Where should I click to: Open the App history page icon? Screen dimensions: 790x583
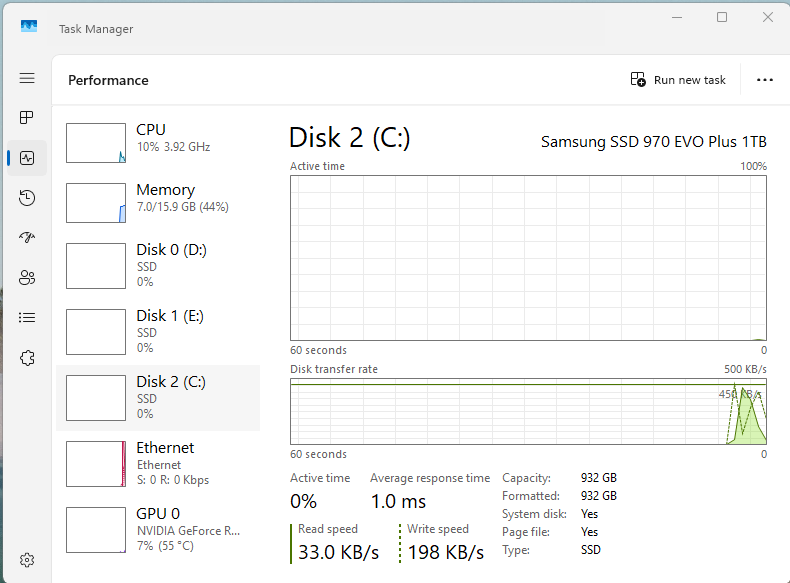(x=27, y=198)
